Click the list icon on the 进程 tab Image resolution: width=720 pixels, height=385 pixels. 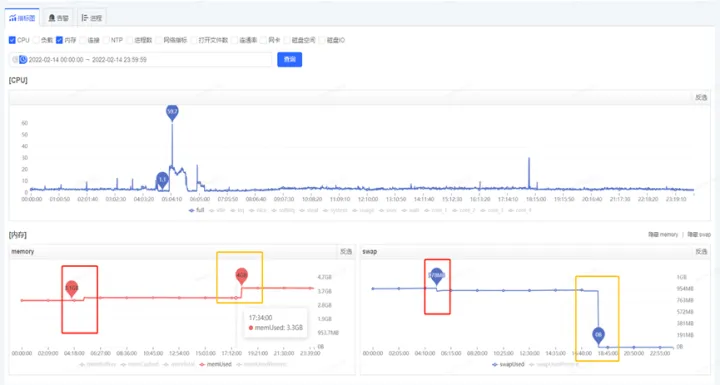84,18
